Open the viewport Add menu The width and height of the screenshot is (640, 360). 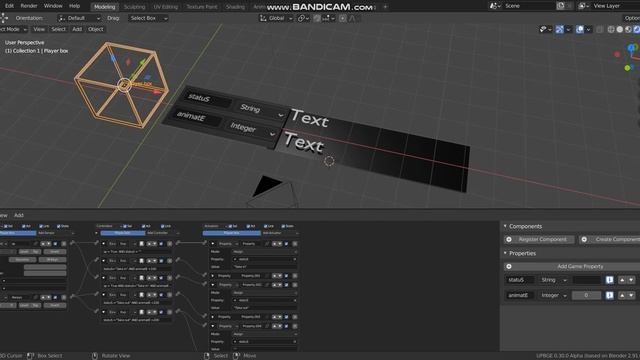[x=77, y=29]
